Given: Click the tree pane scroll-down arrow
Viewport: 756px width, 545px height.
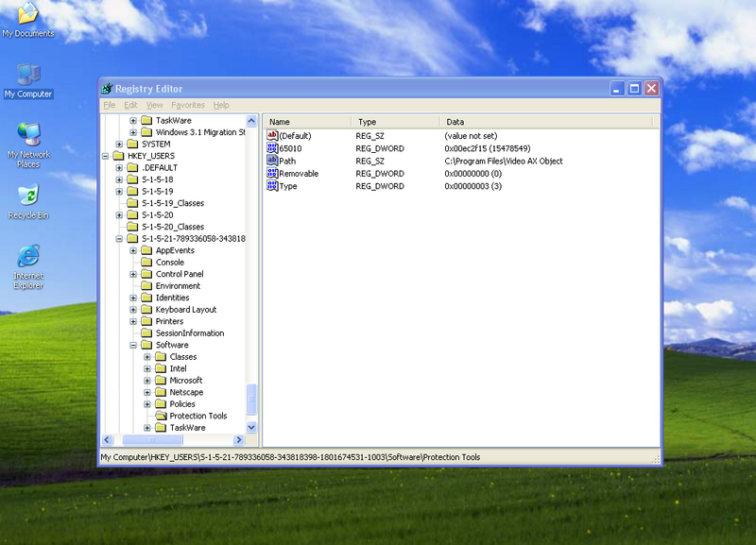Looking at the screenshot, I should pos(251,427).
